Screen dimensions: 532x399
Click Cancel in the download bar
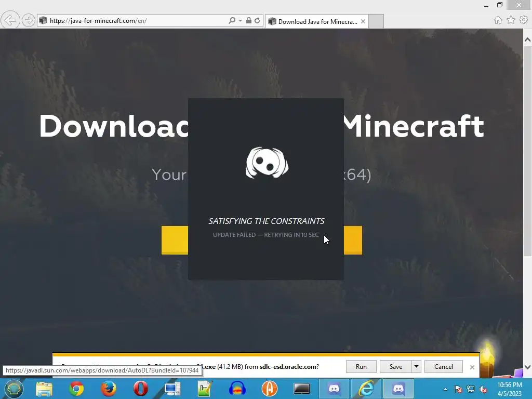444,366
